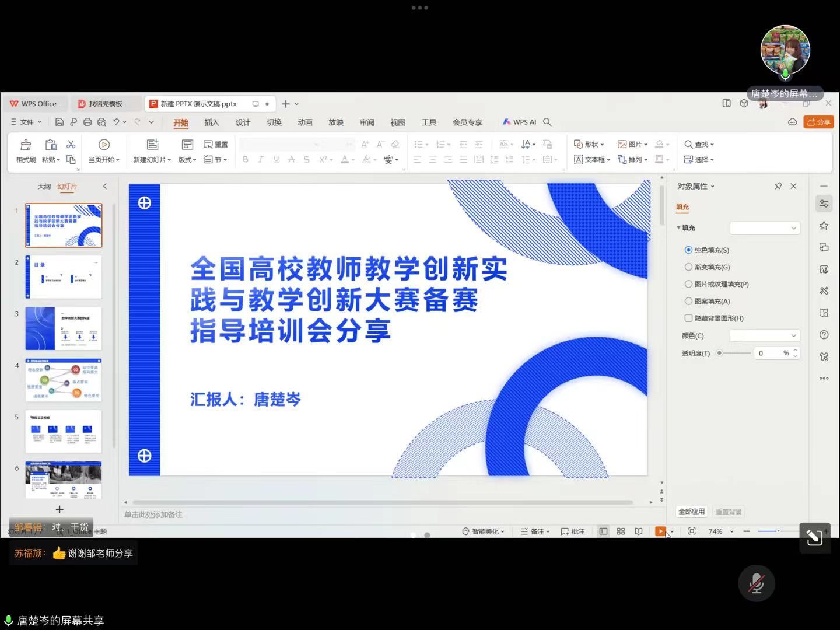Collapse the slide thumbnail pane chevron

pyautogui.click(x=105, y=187)
